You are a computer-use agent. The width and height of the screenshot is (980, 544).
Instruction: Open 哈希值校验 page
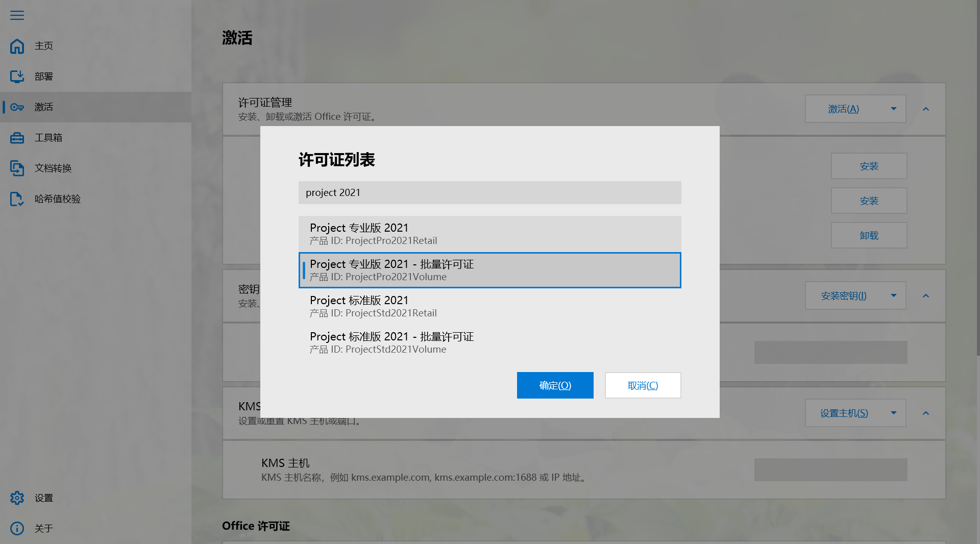pyautogui.click(x=95, y=199)
